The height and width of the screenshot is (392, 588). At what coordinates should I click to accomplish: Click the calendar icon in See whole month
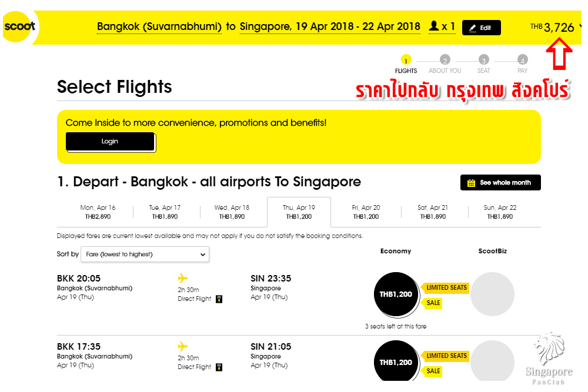471,183
